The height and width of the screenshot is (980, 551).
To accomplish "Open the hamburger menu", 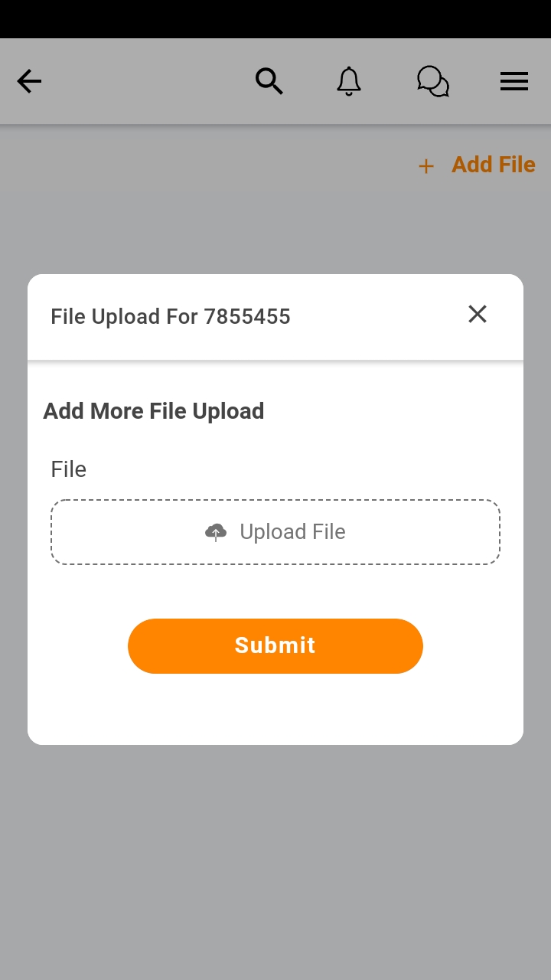I will click(x=514, y=81).
